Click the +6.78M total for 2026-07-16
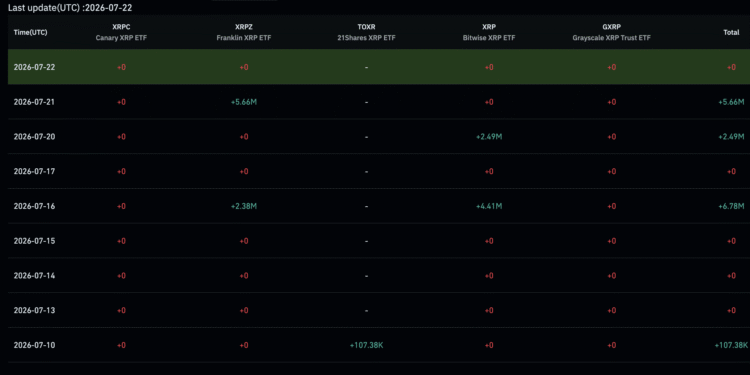Image resolution: width=750 pixels, height=375 pixels. point(731,206)
